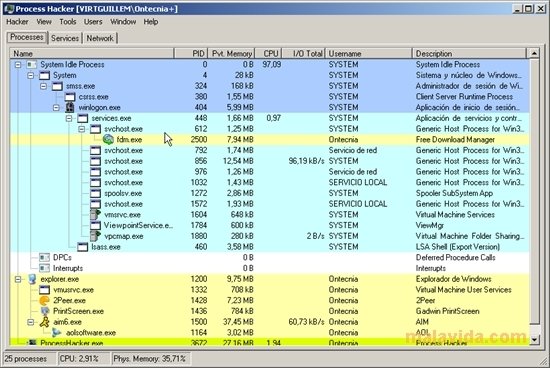Collapse the System Idle Process tree
Screen dimensions: 550x368
(18, 65)
